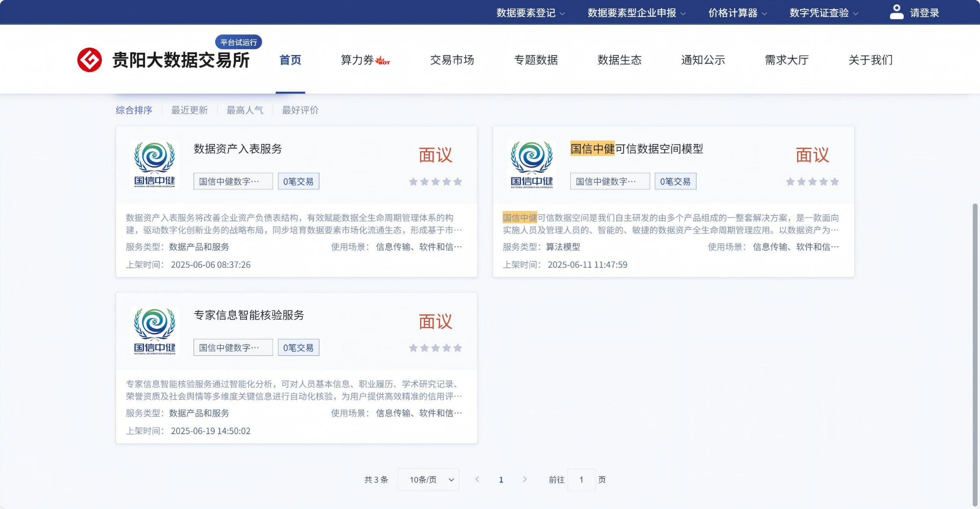Expand the 数字凭证查验 dropdown menu
The height and width of the screenshot is (509, 980).
click(824, 13)
